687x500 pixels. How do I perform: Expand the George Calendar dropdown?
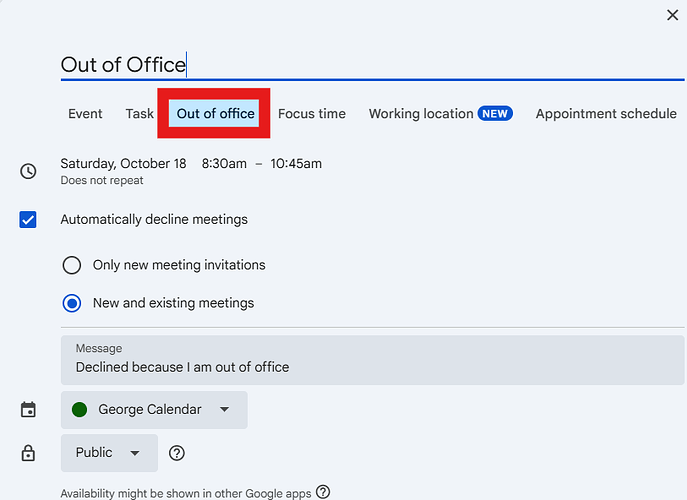coord(154,410)
